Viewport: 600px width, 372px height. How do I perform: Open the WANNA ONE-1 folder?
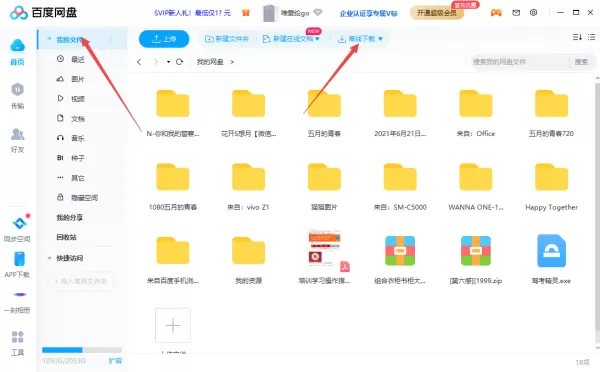[476, 177]
